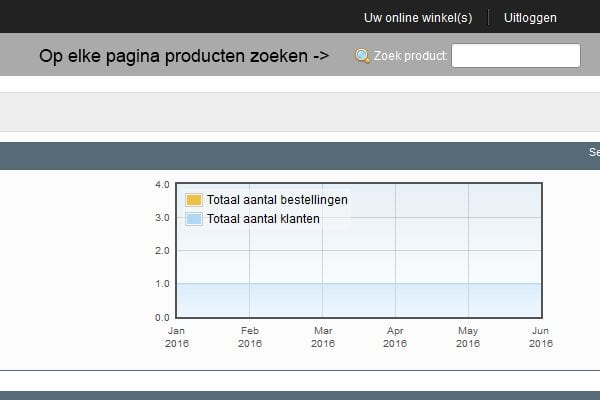Click the 'Mar 2016' axis label
This screenshot has height=400, width=600.
(x=323, y=337)
